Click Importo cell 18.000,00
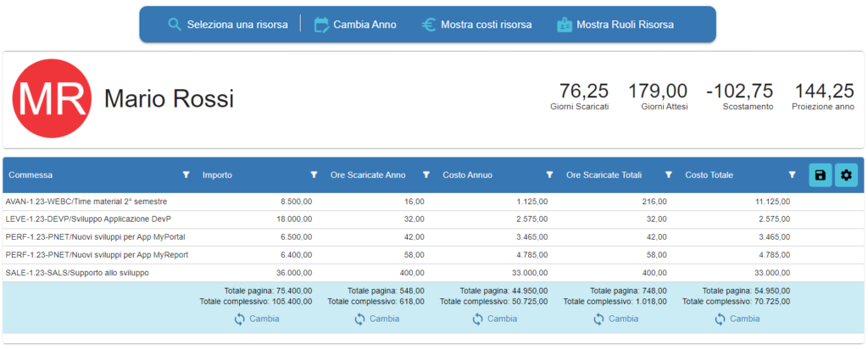 tap(294, 219)
